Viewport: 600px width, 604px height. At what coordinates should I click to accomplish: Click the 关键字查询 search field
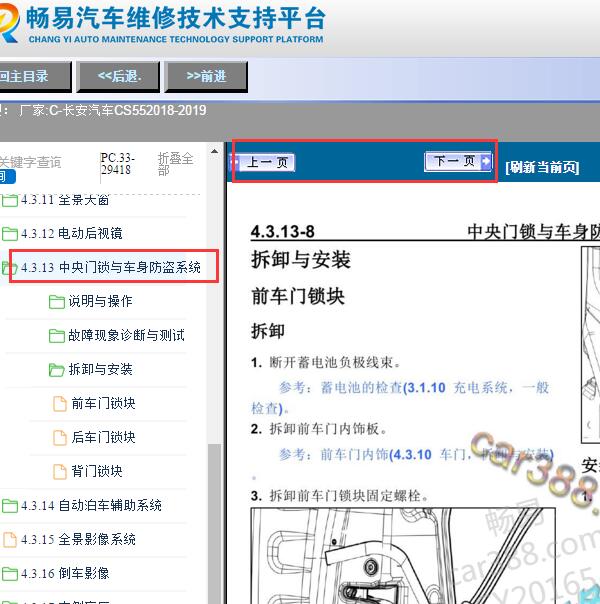click(31, 162)
